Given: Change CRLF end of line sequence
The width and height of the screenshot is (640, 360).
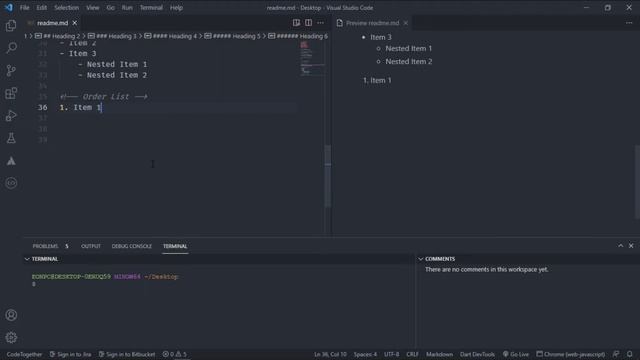Looking at the screenshot, I should pyautogui.click(x=412, y=354).
